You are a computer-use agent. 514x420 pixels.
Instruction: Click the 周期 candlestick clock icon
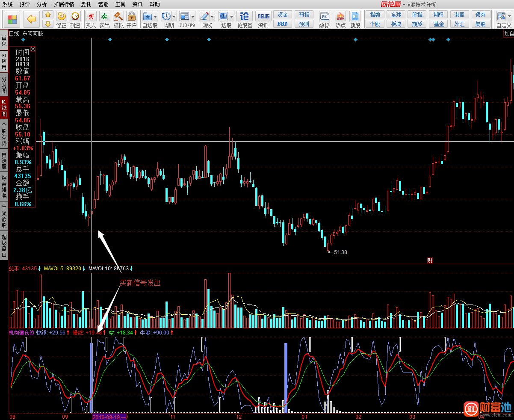pos(166,16)
